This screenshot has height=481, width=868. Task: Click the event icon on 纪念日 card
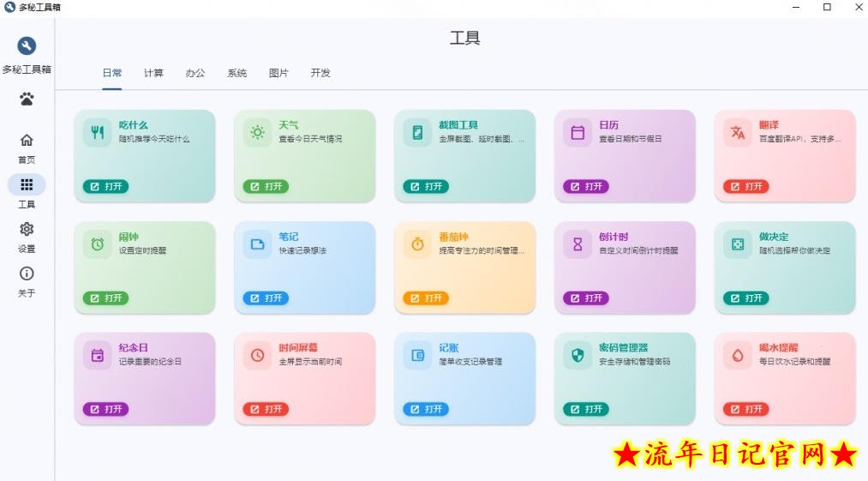tap(98, 355)
